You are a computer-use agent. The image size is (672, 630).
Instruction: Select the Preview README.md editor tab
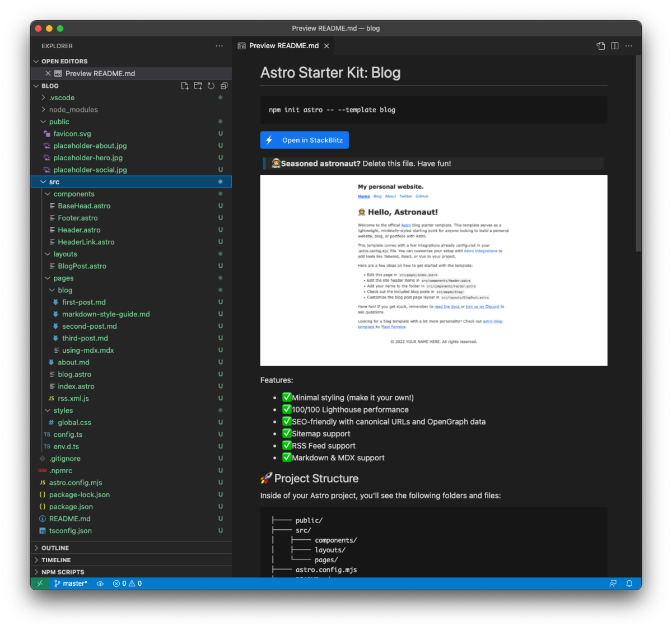[283, 46]
